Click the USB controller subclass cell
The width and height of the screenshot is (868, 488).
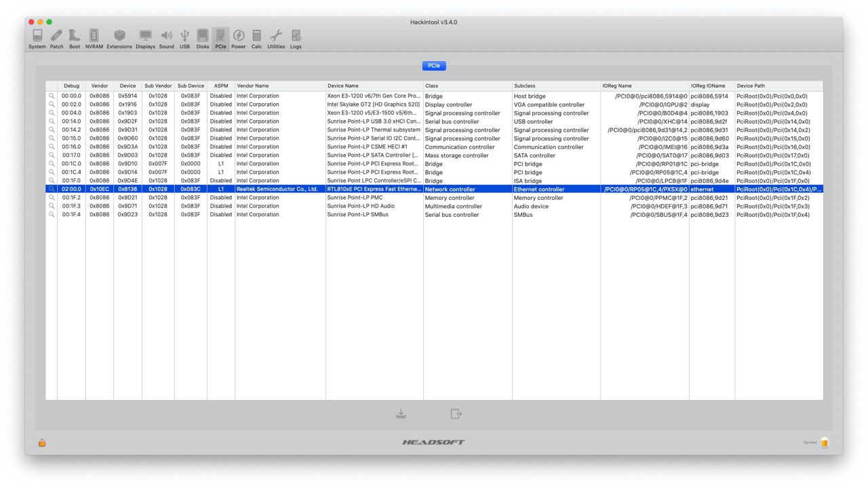556,121
